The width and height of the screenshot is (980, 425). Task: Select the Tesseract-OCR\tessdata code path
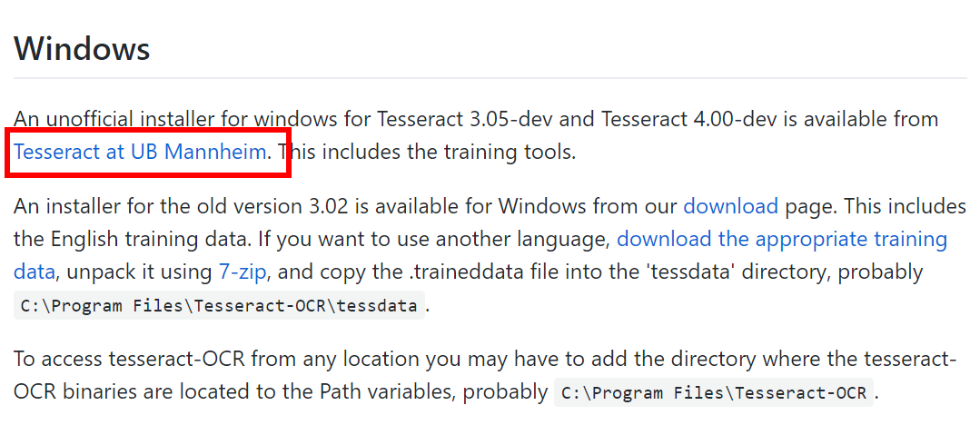tap(220, 306)
